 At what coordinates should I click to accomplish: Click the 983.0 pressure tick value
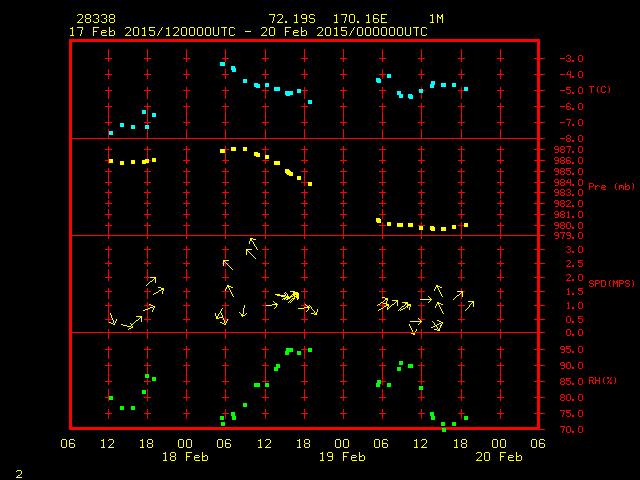(x=569, y=193)
